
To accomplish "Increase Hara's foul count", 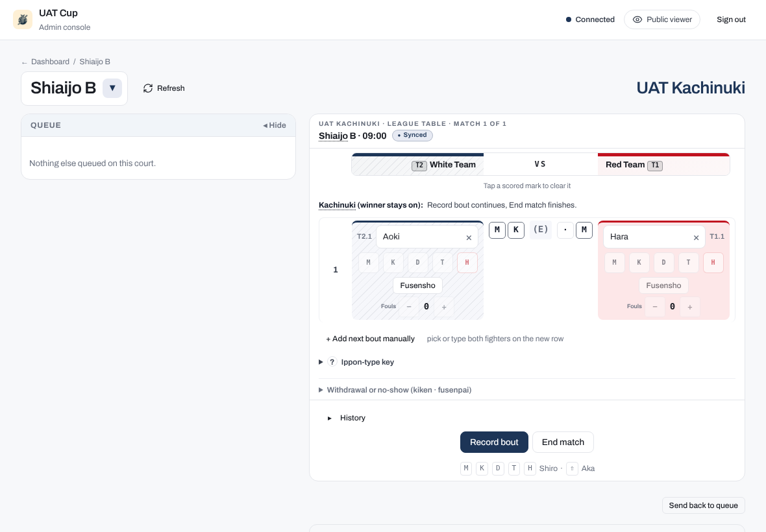I will 690,307.
